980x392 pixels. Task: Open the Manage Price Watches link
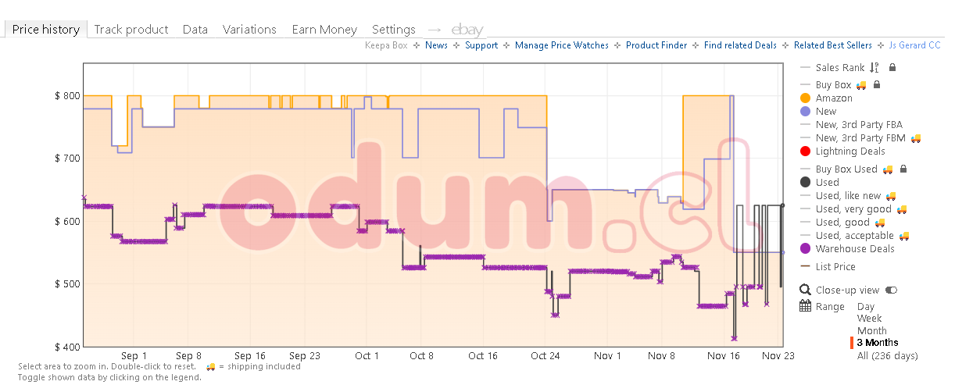[561, 45]
